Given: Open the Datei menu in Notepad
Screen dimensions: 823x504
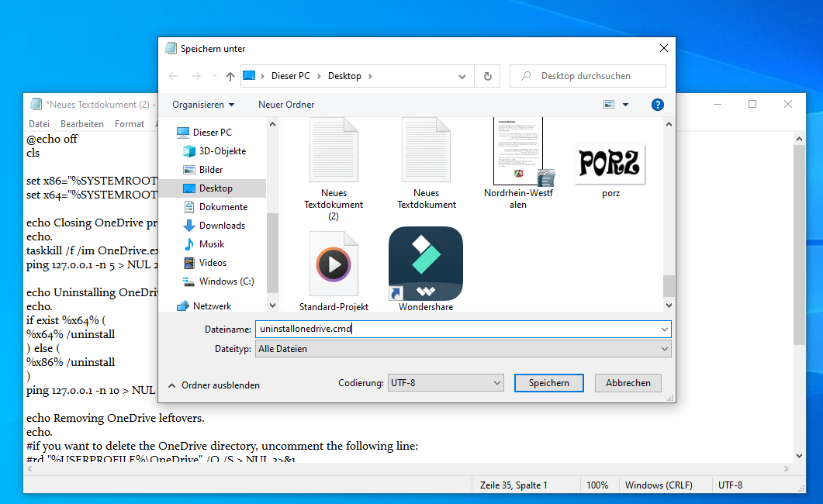Looking at the screenshot, I should click(x=39, y=124).
